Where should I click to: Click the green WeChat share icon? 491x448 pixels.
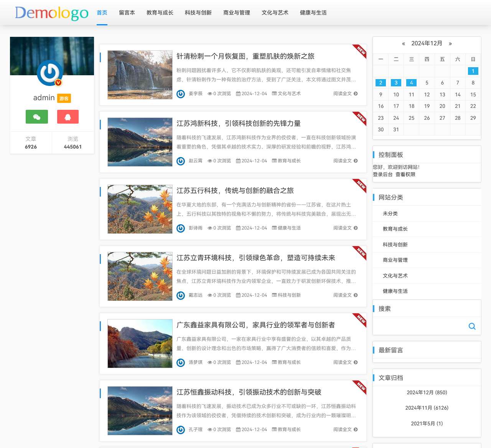click(36, 117)
